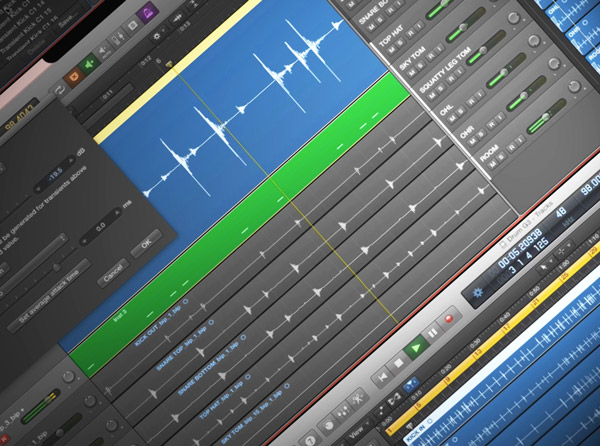Click the waveform zoom icon in editor toolbar

click(x=177, y=19)
